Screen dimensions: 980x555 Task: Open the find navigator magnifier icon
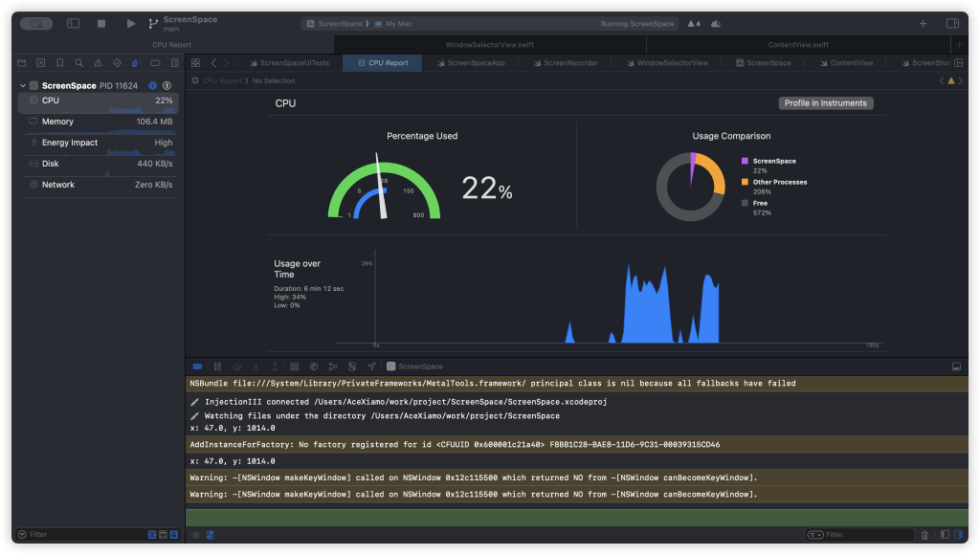(x=78, y=63)
